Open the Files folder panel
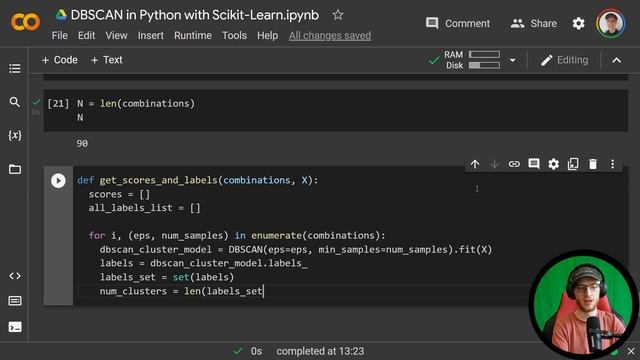Viewport: 640px width, 360px height. pos(15,169)
